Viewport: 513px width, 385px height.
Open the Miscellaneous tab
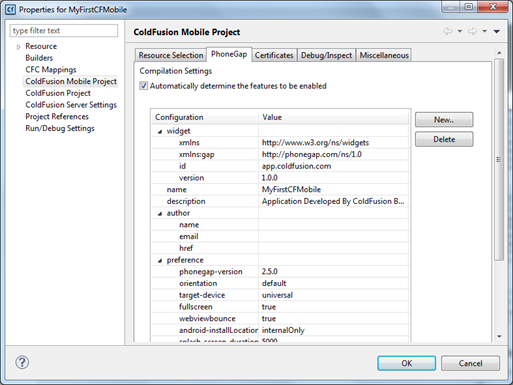pos(384,55)
